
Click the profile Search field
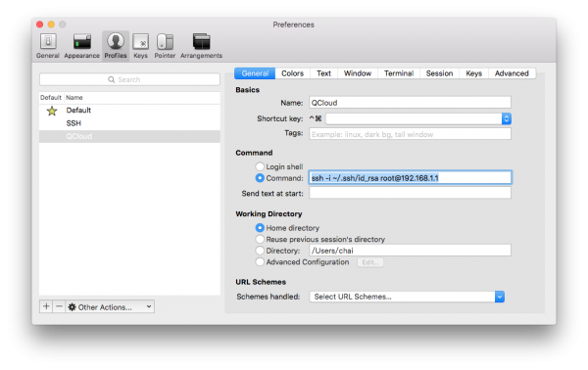click(x=129, y=79)
